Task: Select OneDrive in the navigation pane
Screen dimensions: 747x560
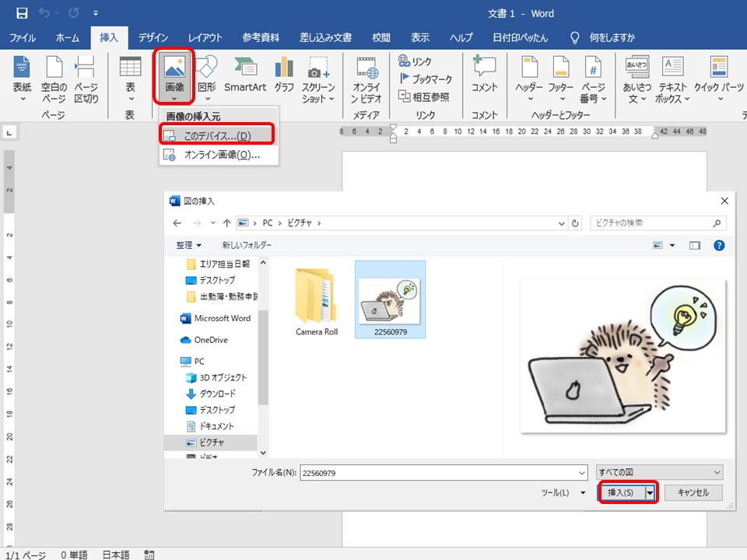Action: point(204,340)
